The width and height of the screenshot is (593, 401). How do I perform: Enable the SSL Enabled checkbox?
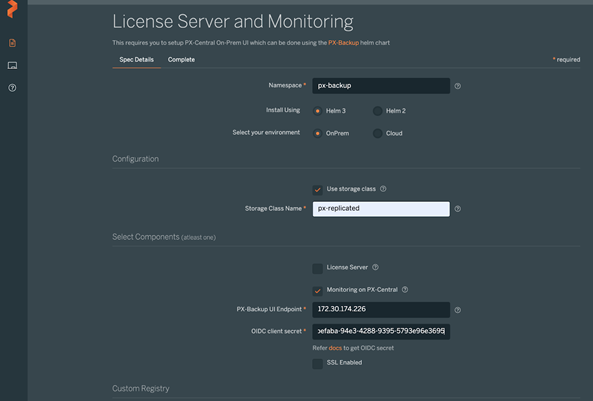318,364
